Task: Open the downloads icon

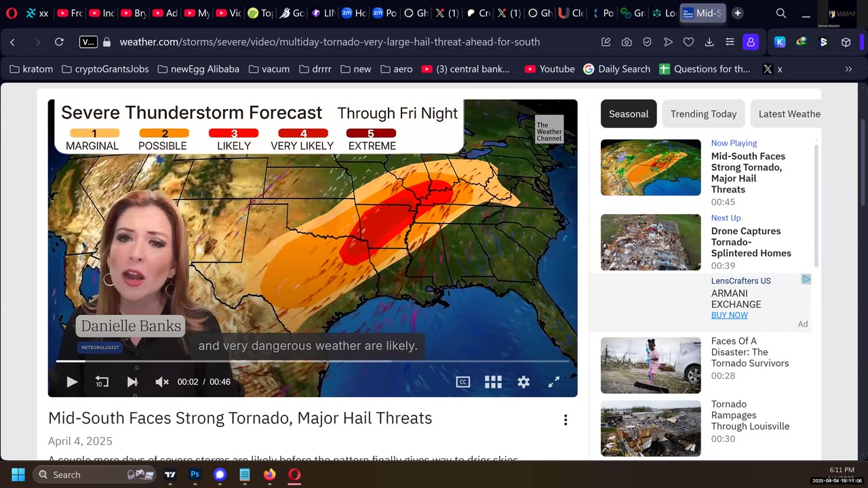Action: (x=709, y=42)
